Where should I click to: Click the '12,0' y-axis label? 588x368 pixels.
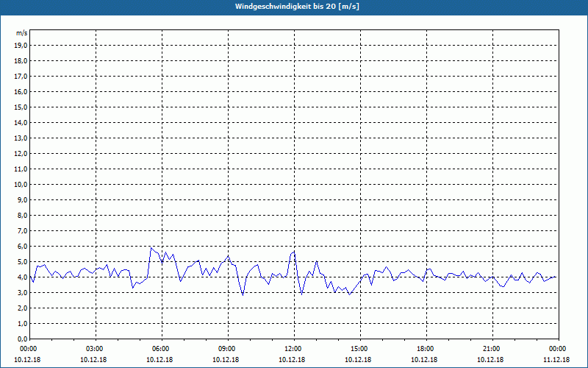tap(21, 154)
